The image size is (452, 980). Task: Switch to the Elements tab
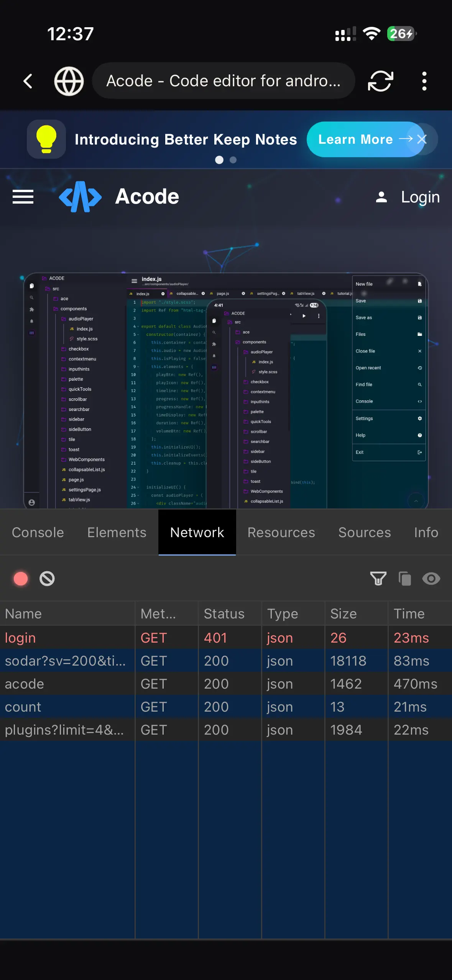[x=117, y=533]
